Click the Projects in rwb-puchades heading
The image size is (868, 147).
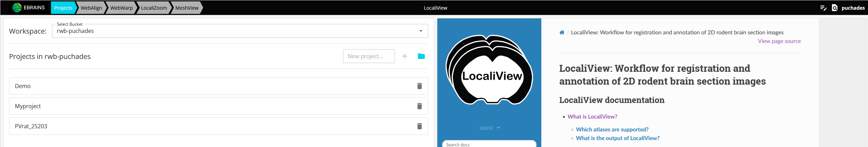[50, 57]
